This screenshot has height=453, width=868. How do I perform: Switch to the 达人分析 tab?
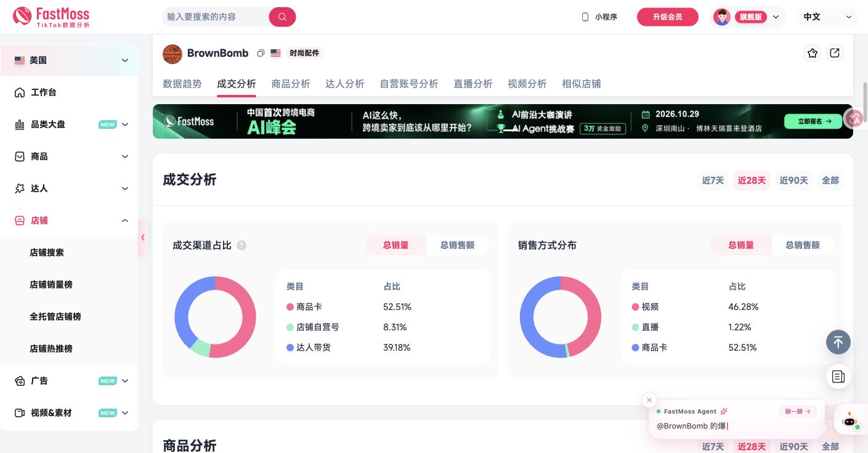[x=345, y=84]
